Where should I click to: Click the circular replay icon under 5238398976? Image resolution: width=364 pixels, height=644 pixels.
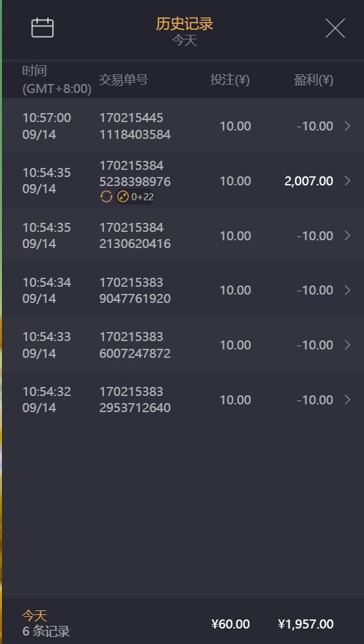(106, 197)
